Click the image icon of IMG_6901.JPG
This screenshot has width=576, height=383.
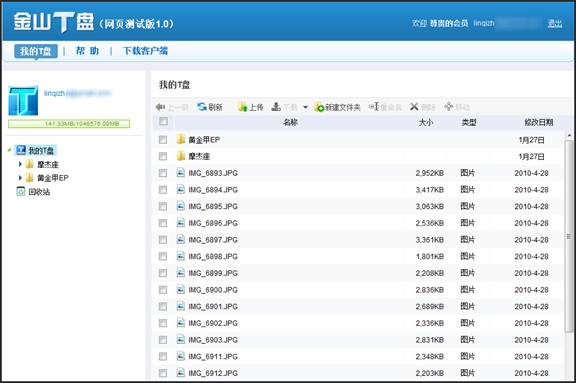181,306
